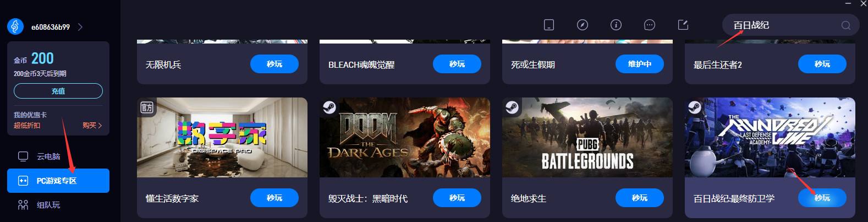Click the share/export note icon
868x222 pixels.
(x=683, y=25)
